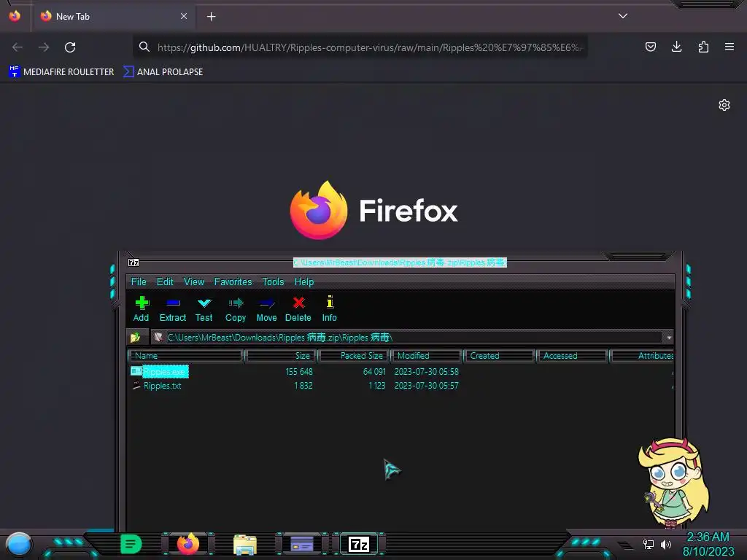
Task: Select the Ripples.txt file row
Action: [400, 386]
